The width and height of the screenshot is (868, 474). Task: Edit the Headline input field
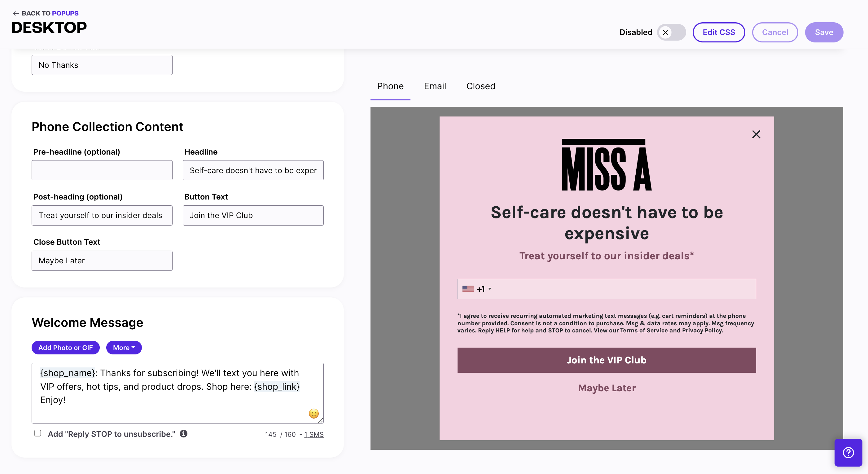253,170
